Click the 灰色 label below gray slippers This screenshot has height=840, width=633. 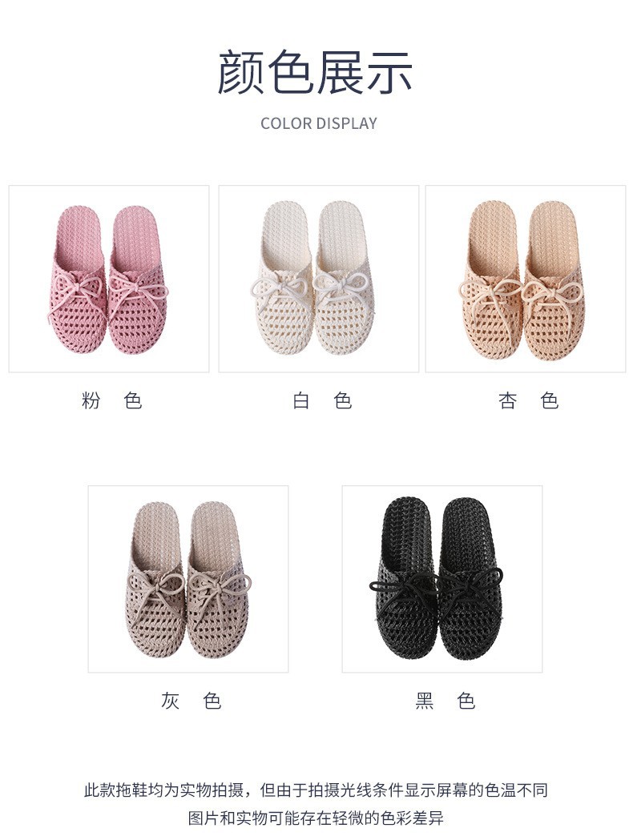(x=192, y=701)
